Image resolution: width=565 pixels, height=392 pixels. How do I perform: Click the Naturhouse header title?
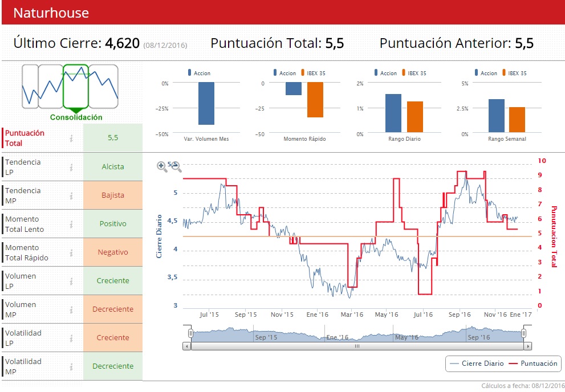(x=51, y=13)
